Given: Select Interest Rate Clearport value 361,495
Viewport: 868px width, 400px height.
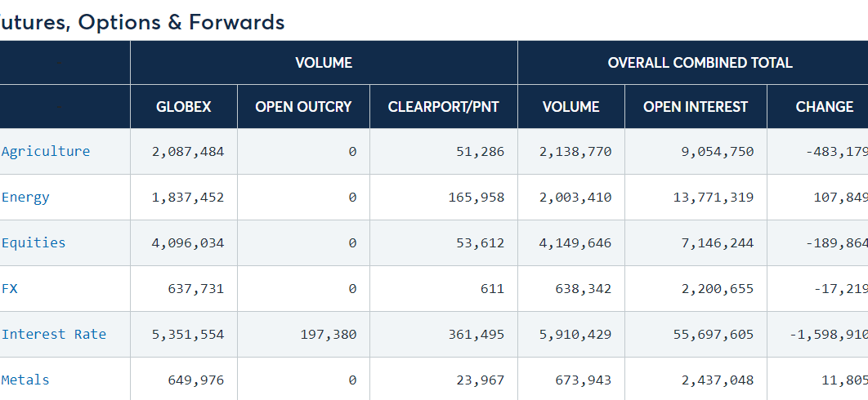Looking at the screenshot, I should point(477,334).
